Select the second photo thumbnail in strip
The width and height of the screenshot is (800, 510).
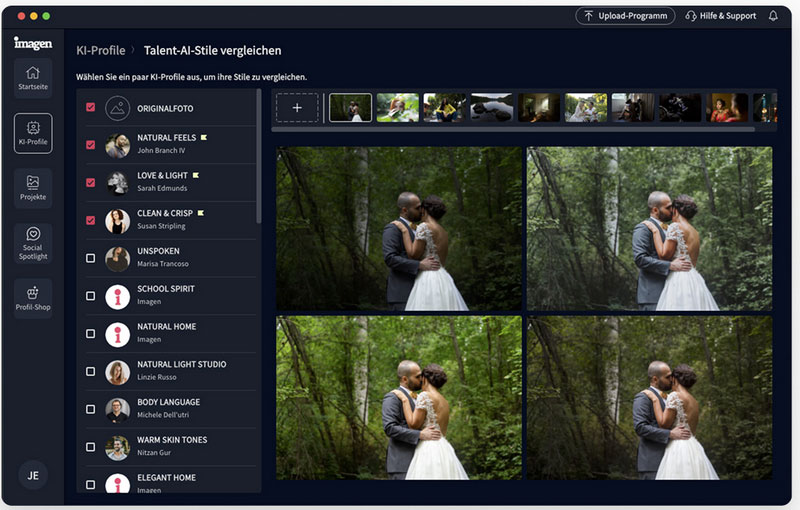[x=397, y=108]
